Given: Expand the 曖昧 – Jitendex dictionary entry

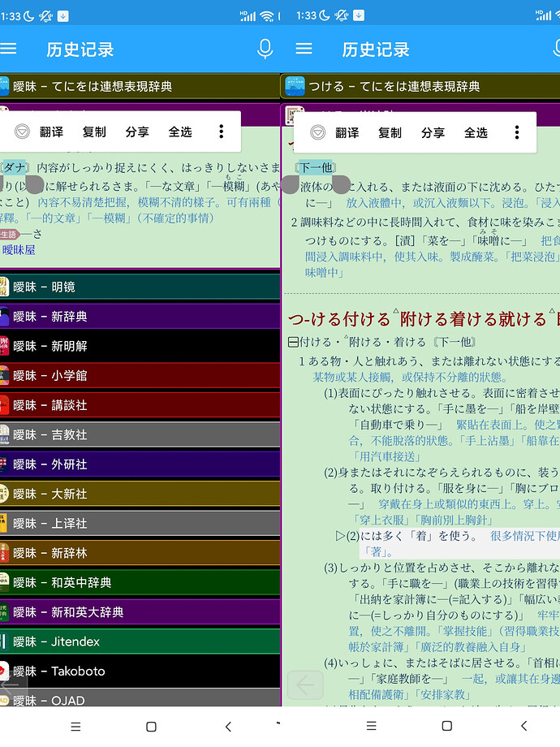Looking at the screenshot, I should click(x=140, y=641).
